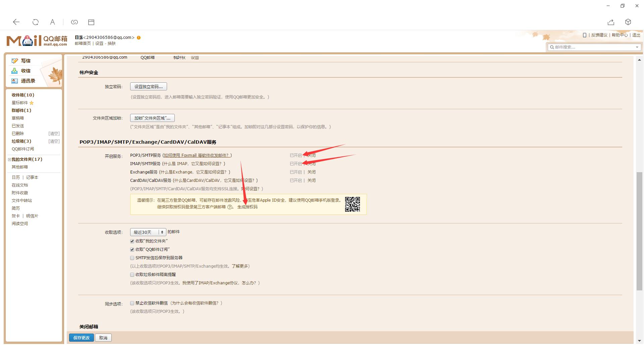Click the mobile phone icon near 反馈建议
The image size is (644, 345).
(x=585, y=35)
